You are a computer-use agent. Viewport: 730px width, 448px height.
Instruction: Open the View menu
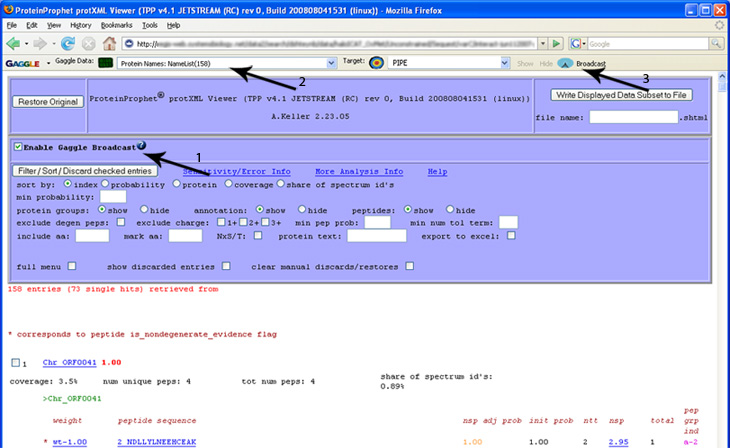pos(54,25)
